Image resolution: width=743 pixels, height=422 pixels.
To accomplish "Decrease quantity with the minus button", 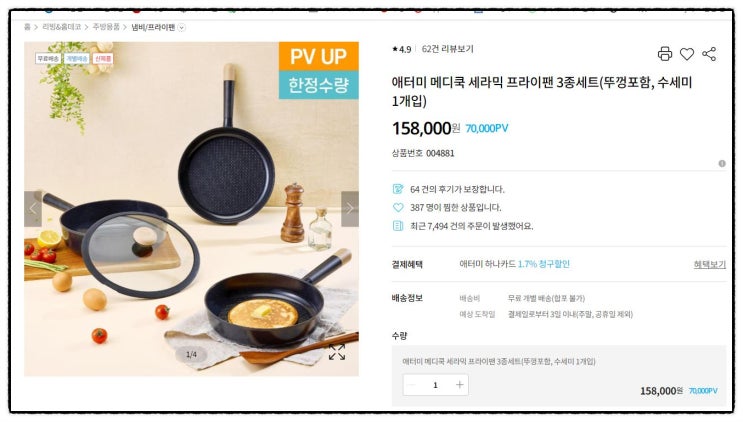I will point(412,385).
